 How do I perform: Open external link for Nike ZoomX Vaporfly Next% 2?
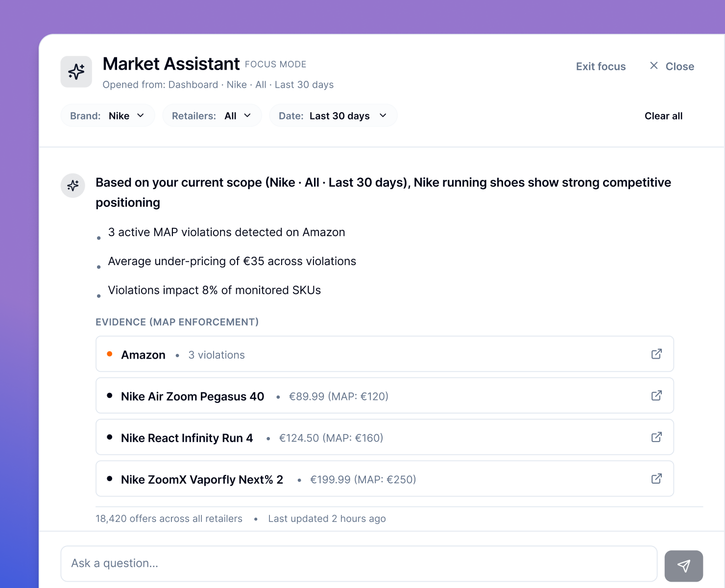pyautogui.click(x=656, y=479)
